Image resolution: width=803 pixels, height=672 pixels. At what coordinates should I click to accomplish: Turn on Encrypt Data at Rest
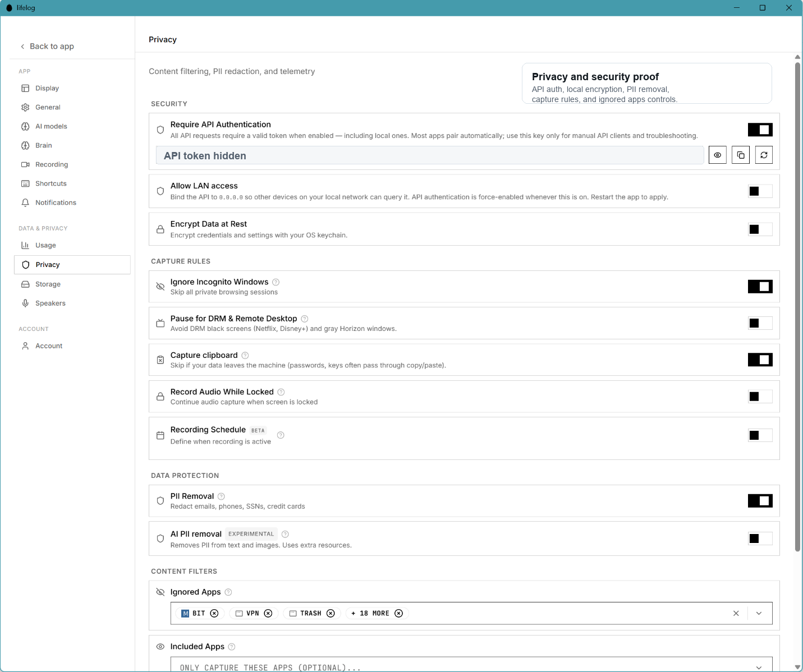[x=760, y=229]
